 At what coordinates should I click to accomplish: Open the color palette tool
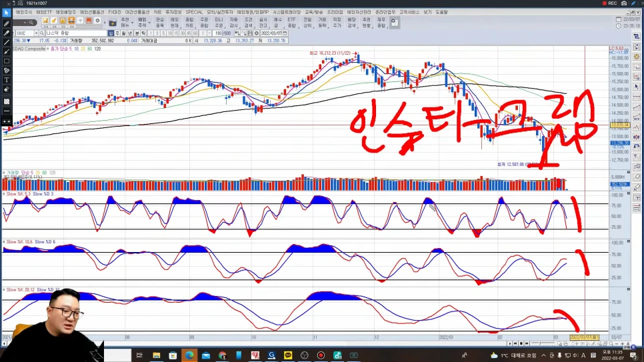6,71
